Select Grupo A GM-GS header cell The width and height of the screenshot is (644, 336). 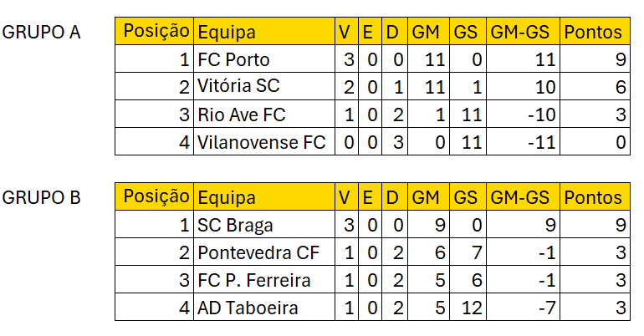point(523,31)
